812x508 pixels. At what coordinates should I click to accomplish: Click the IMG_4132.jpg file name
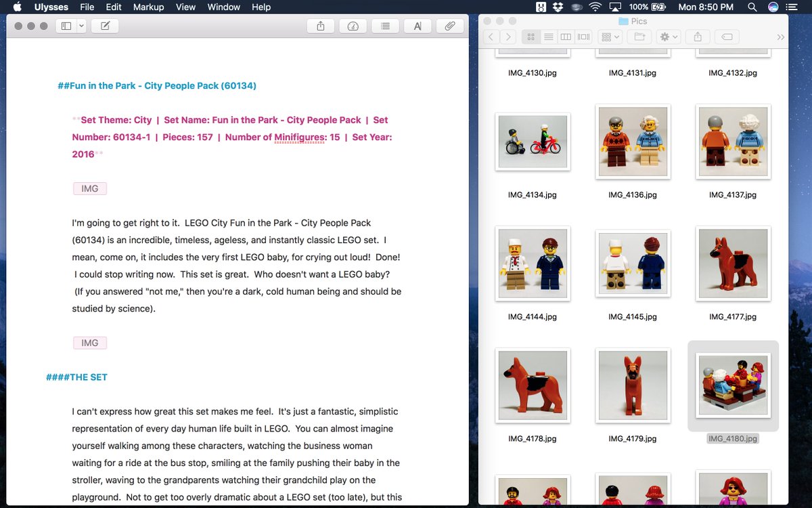[733, 72]
